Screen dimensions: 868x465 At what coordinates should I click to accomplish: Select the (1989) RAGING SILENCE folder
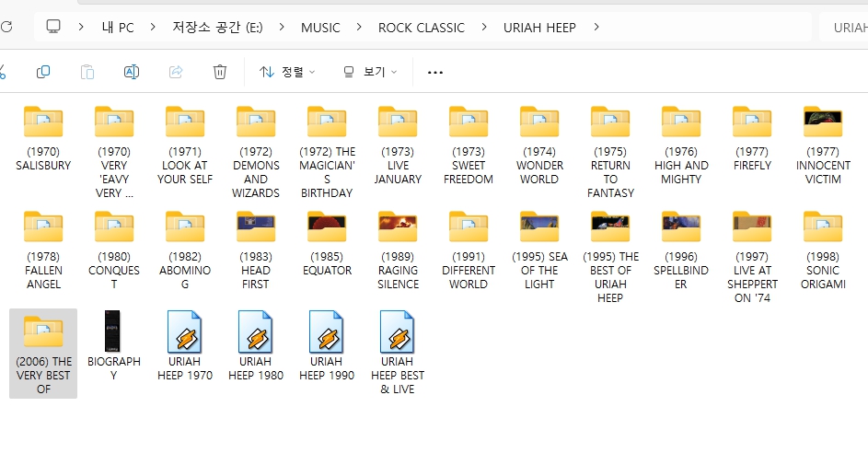click(x=398, y=250)
